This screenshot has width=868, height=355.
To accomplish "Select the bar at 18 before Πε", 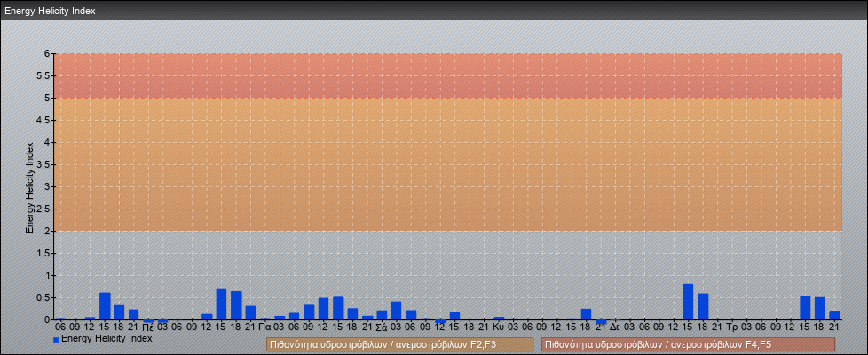I will (x=119, y=312).
